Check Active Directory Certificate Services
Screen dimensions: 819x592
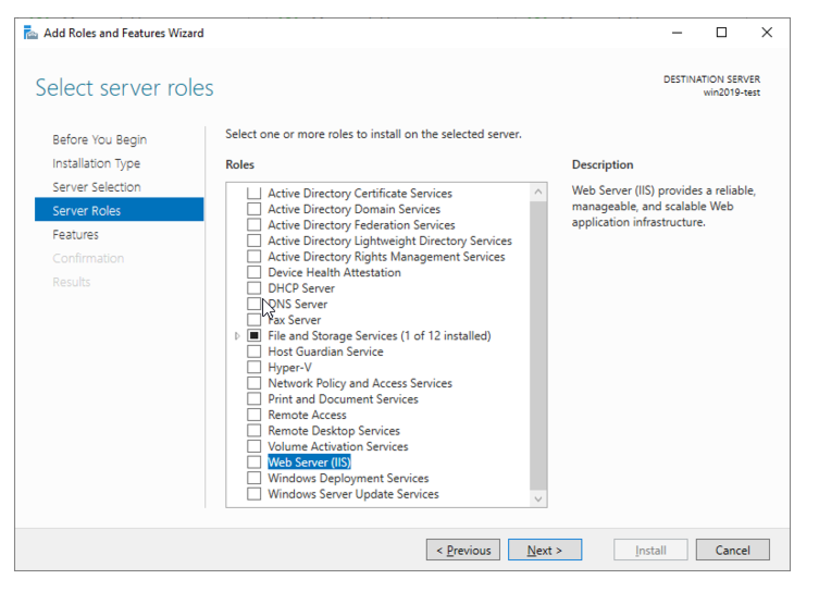(x=254, y=193)
